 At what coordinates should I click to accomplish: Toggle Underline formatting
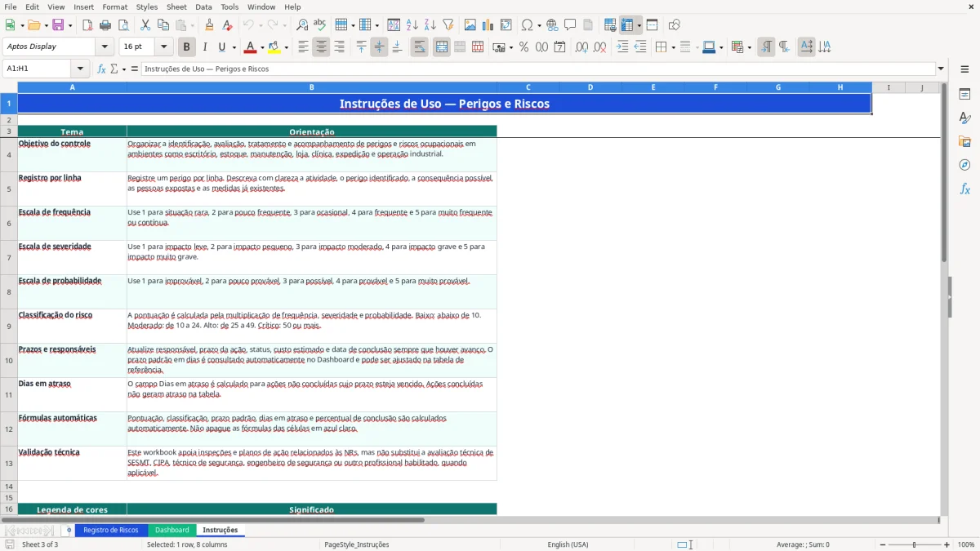pyautogui.click(x=222, y=47)
